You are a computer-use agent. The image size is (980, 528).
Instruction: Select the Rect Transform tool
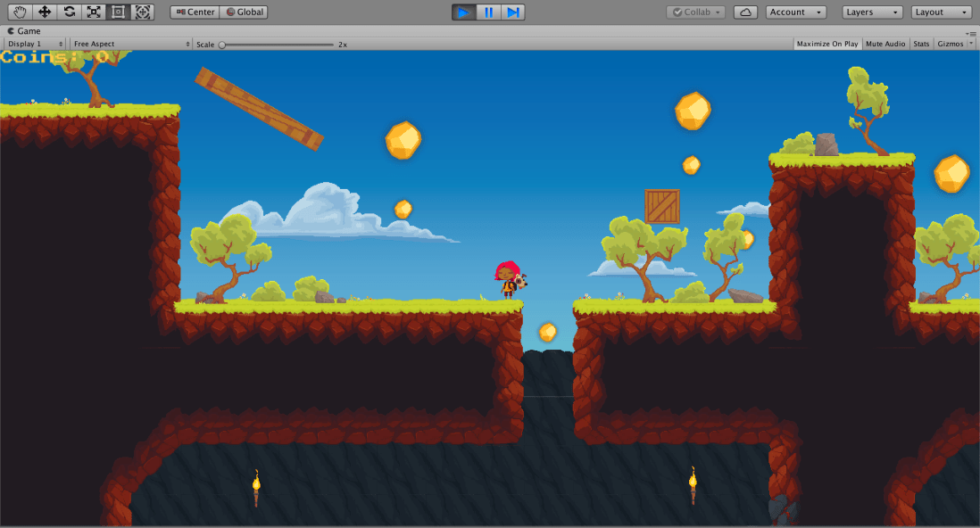pos(118,12)
